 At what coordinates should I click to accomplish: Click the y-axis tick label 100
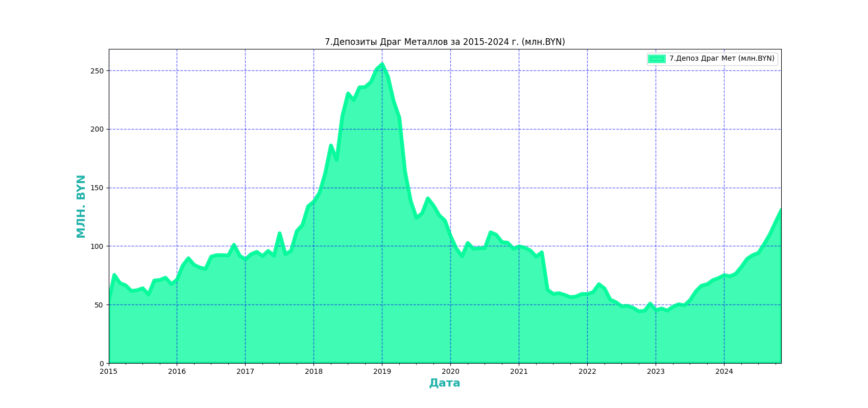coord(97,246)
